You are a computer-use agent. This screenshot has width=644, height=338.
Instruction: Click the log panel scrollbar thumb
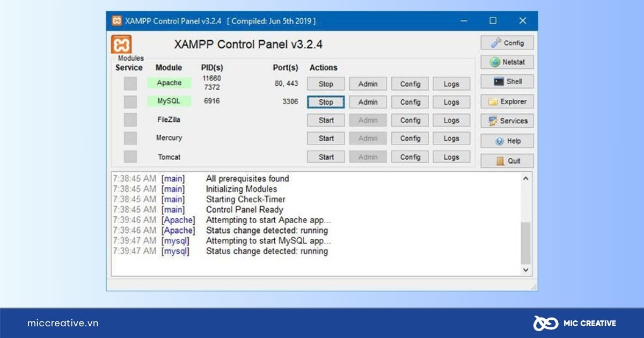(x=525, y=243)
